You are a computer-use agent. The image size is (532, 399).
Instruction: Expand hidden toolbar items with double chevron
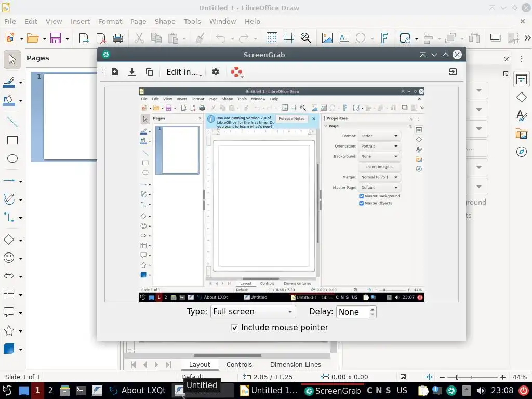tap(527, 38)
